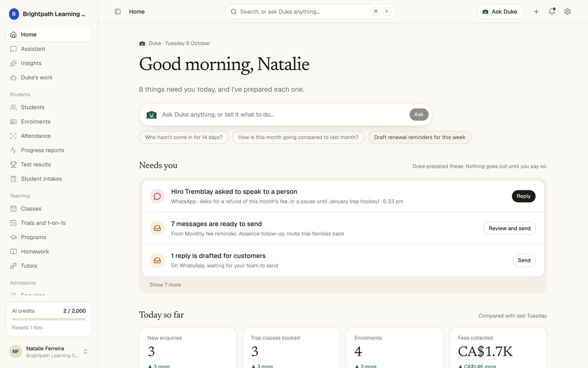
Task: Click the inbox icon beside 1 reply drafted
Action: point(157,261)
